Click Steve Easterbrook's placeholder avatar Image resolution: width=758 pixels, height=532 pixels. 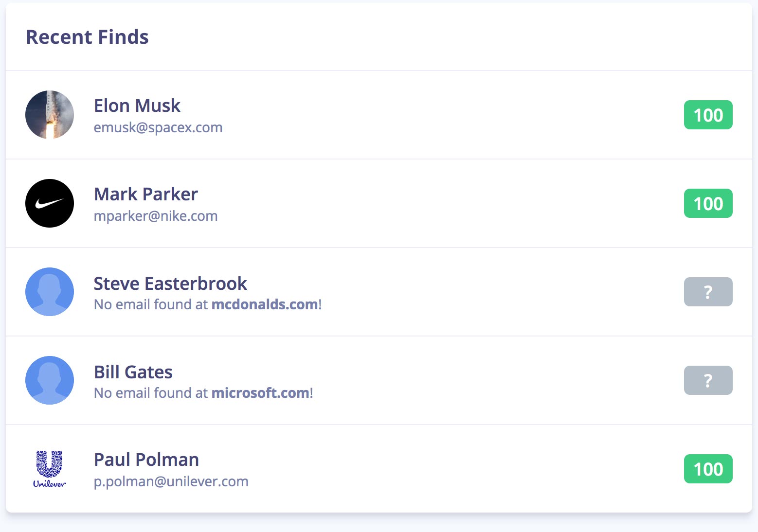[x=50, y=292]
